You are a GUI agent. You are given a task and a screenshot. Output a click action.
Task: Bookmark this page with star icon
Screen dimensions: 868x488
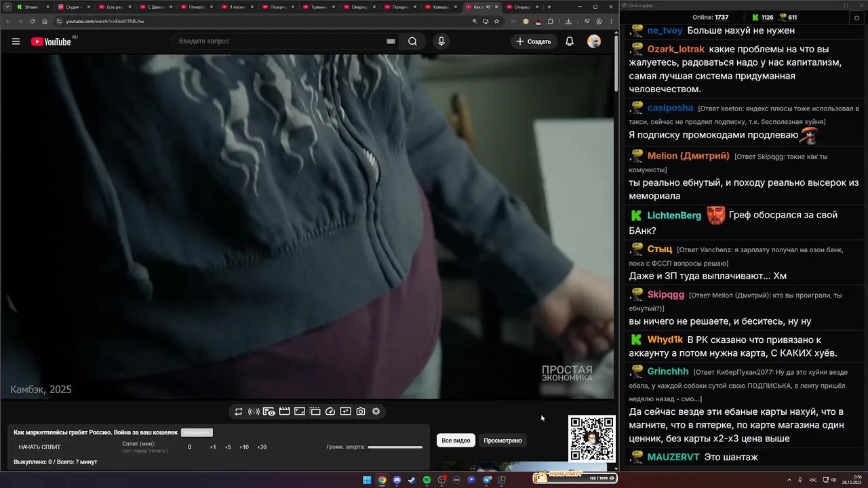pyautogui.click(x=496, y=21)
